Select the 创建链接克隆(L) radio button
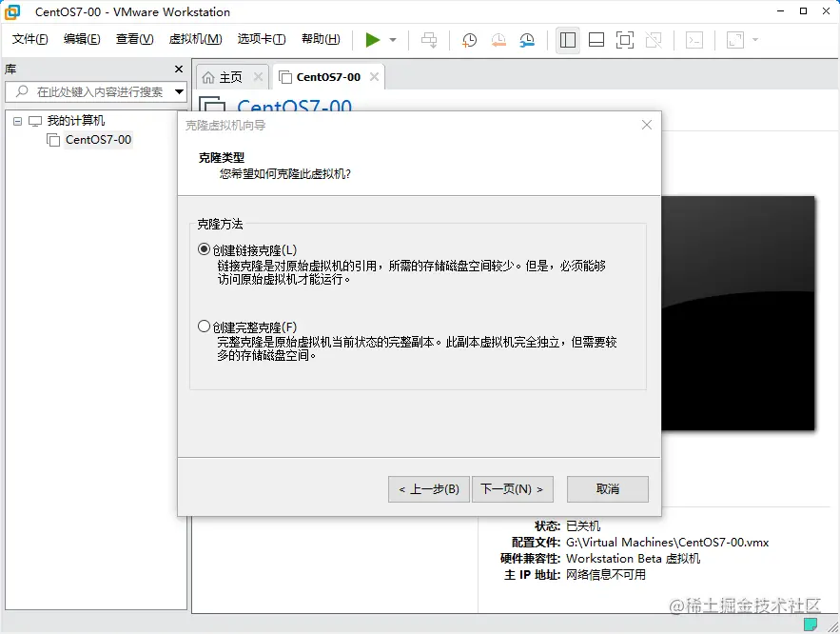The image size is (840, 634). (x=204, y=249)
